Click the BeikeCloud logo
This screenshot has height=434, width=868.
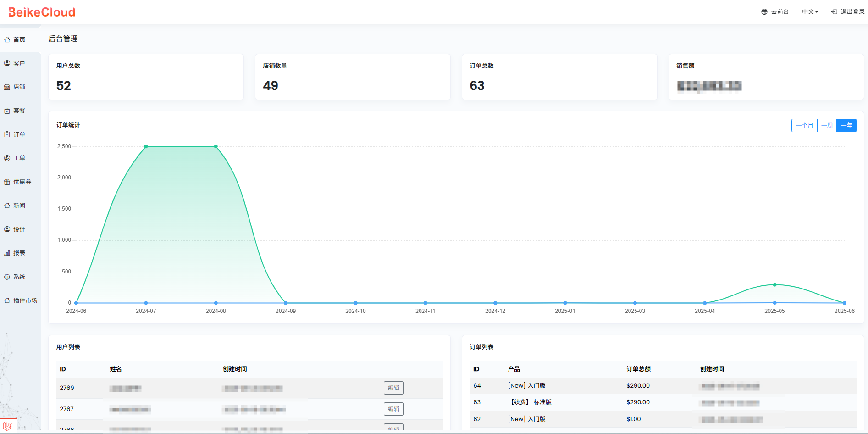tap(42, 12)
